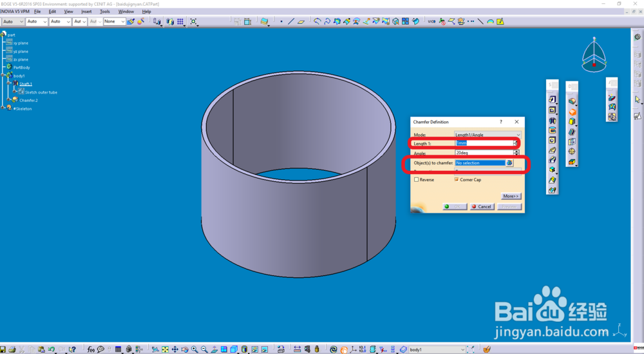Open the None dropdown in top toolbar
Screen dimensions: 644x354
pos(114,21)
